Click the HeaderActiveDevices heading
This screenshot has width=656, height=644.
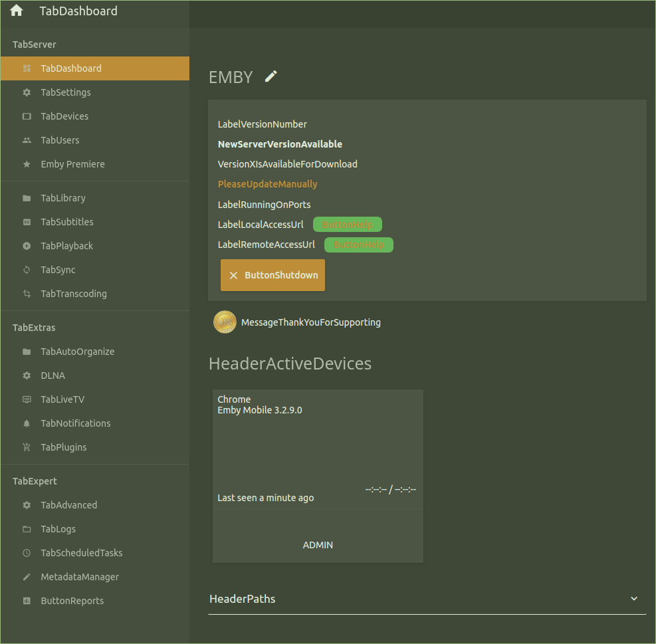[x=290, y=364]
